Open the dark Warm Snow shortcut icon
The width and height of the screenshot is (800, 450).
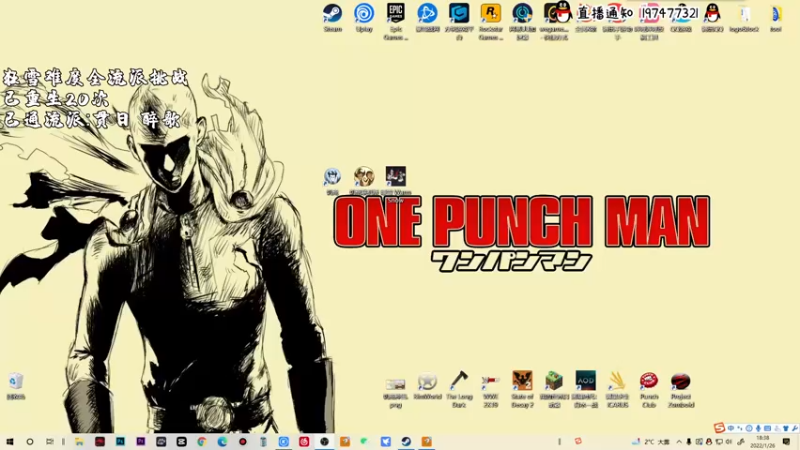pyautogui.click(x=396, y=184)
